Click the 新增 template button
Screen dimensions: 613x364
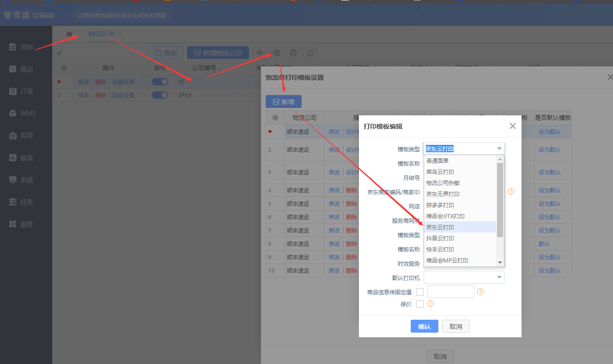[x=283, y=101]
